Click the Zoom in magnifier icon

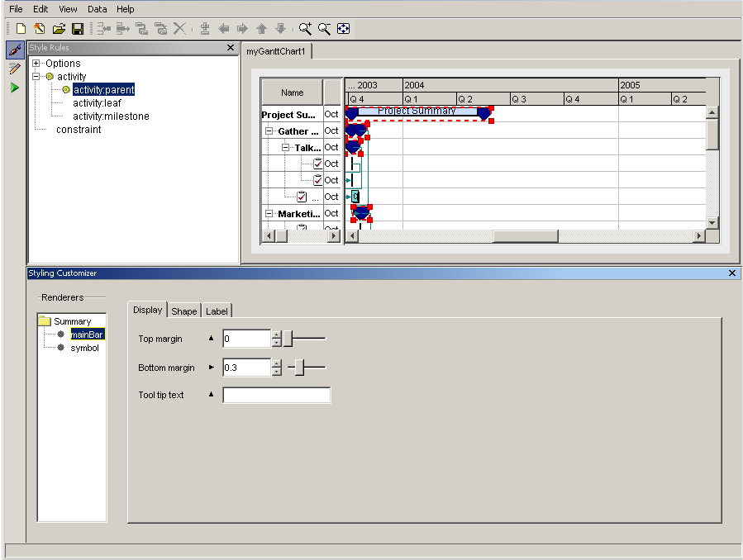(x=306, y=29)
